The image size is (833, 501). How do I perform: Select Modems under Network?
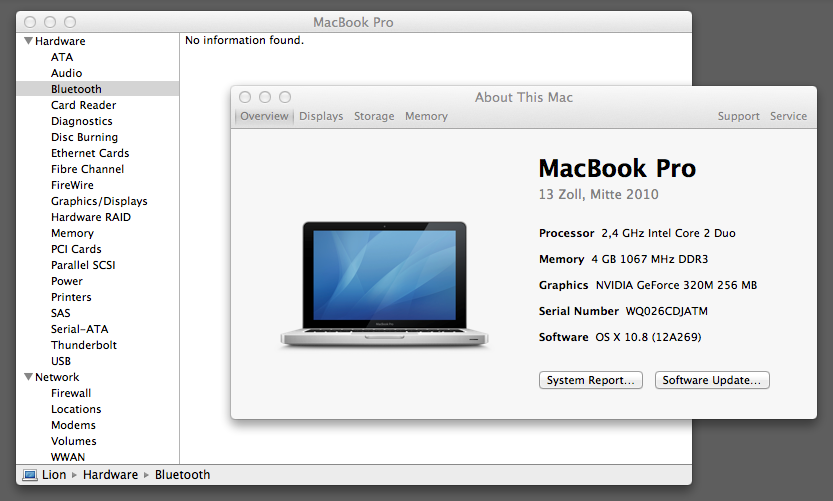73,425
